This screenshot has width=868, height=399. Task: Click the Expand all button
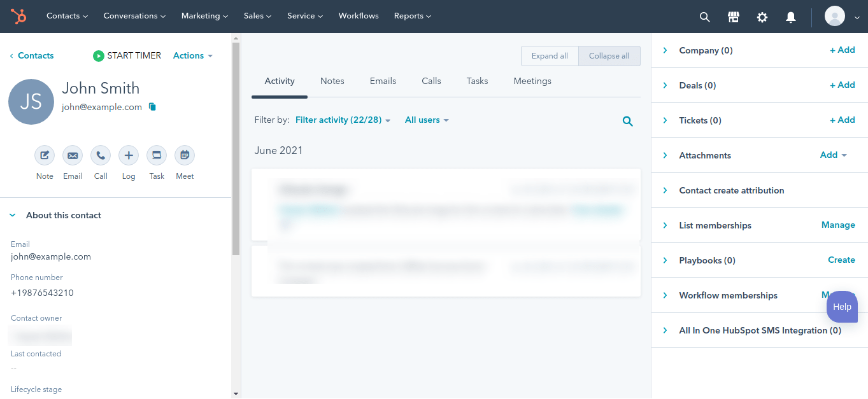pos(549,55)
